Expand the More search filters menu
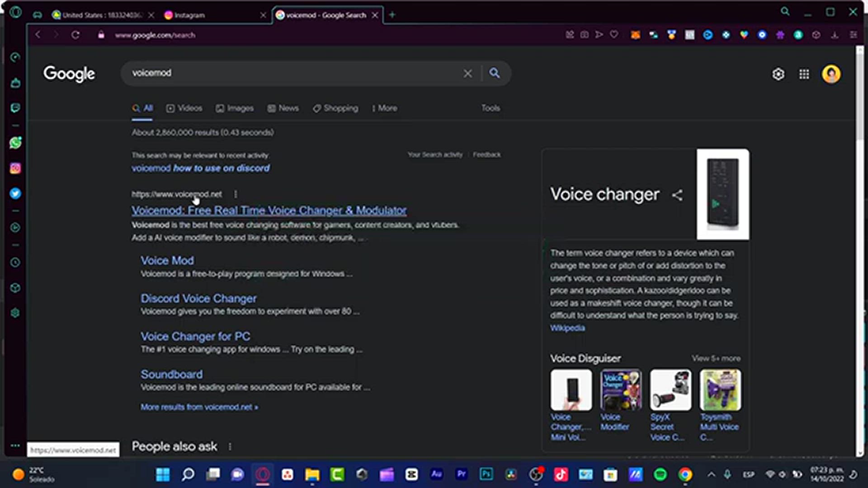868x488 pixels. coord(385,108)
